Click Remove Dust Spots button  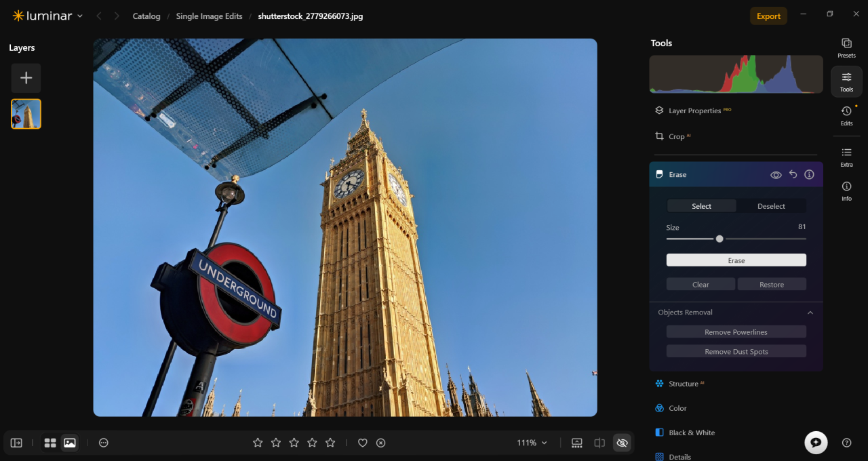click(736, 352)
